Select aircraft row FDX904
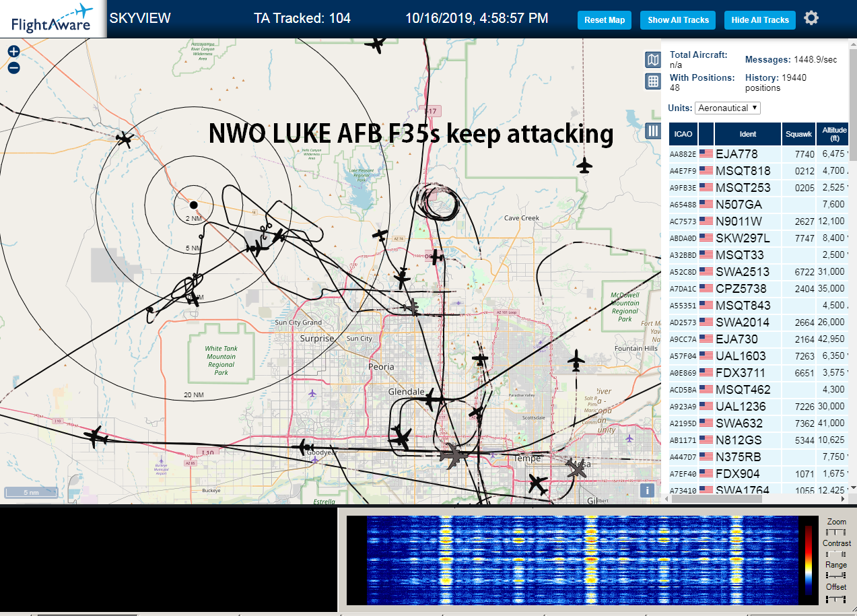The image size is (857, 616). coord(759,474)
